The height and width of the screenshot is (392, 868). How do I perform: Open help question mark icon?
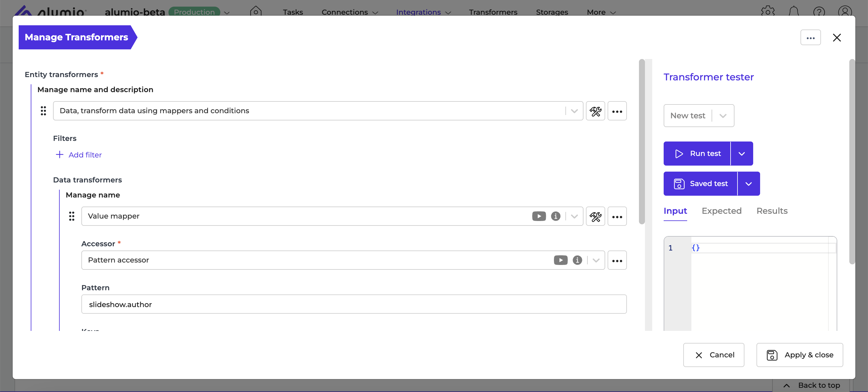click(819, 12)
